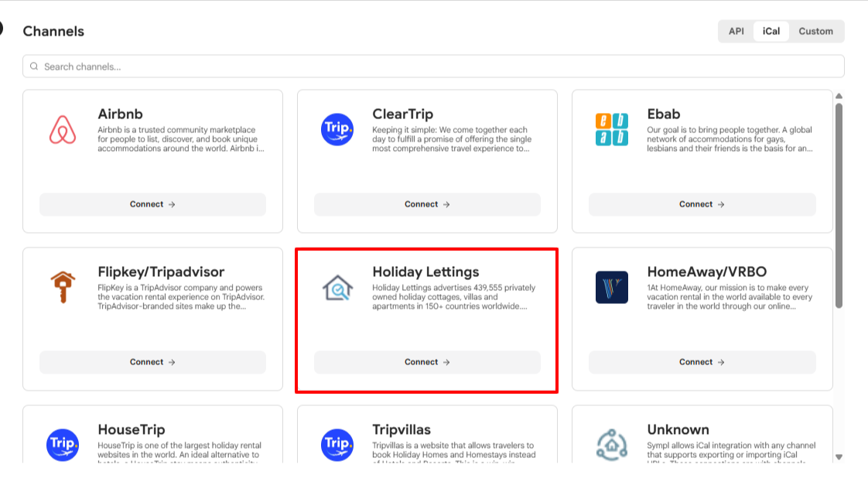Click the scrollbar down arrow
The height and width of the screenshot is (478, 868).
click(839, 457)
